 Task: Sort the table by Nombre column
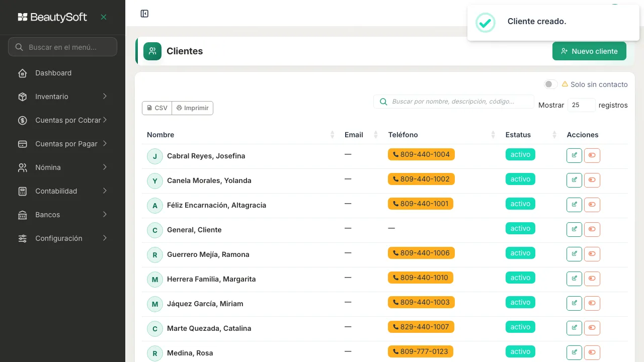(240, 135)
